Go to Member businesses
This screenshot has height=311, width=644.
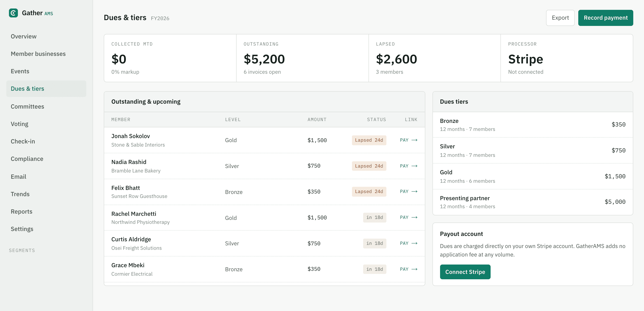click(x=46, y=54)
